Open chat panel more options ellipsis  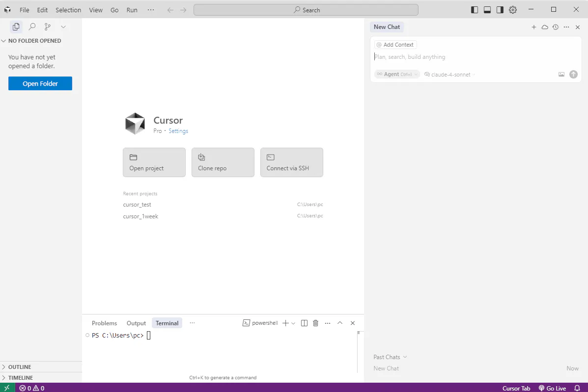point(566,27)
